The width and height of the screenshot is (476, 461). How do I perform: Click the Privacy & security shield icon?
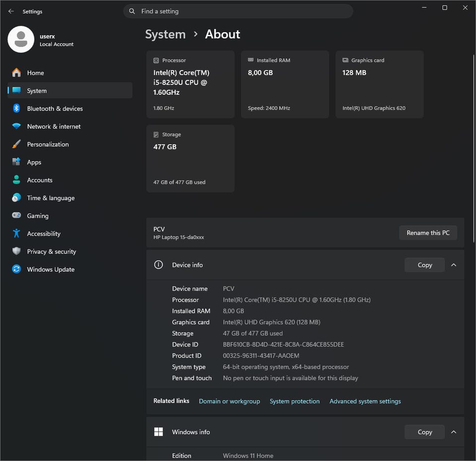click(x=16, y=251)
